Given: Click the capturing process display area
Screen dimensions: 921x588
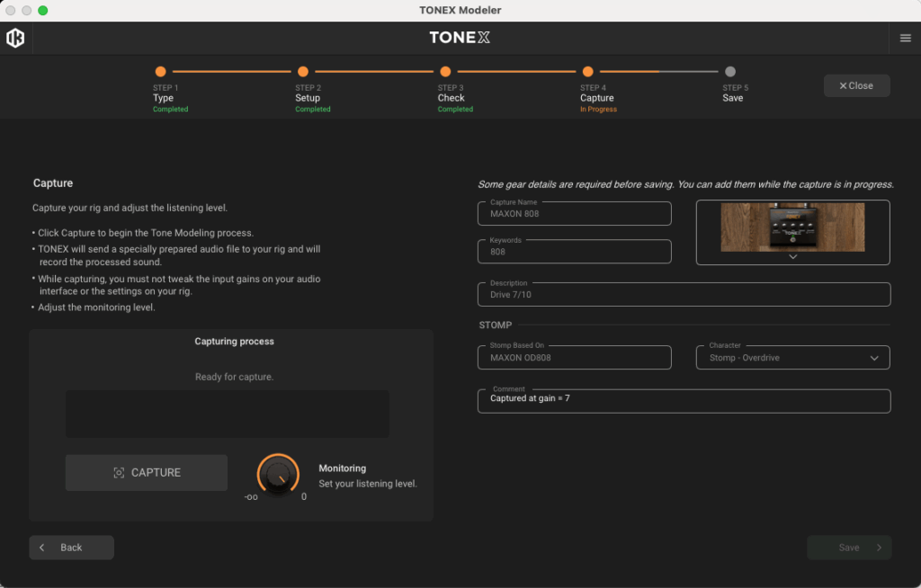Looking at the screenshot, I should point(228,414).
